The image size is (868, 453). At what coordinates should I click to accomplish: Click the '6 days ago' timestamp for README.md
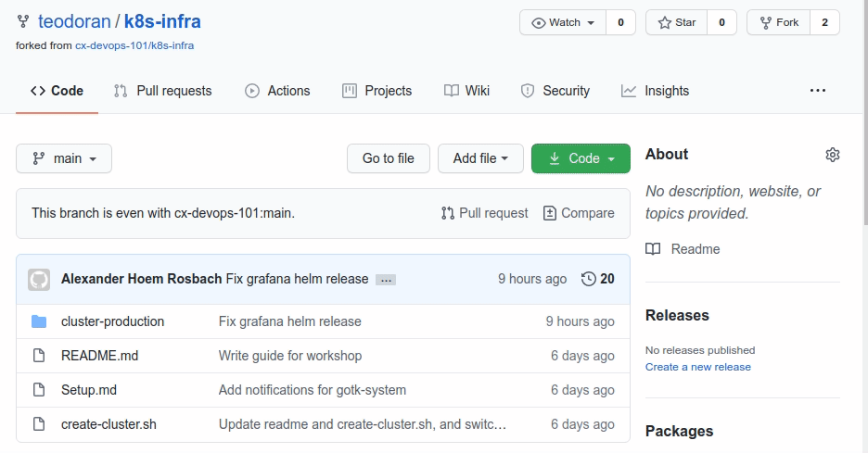582,356
